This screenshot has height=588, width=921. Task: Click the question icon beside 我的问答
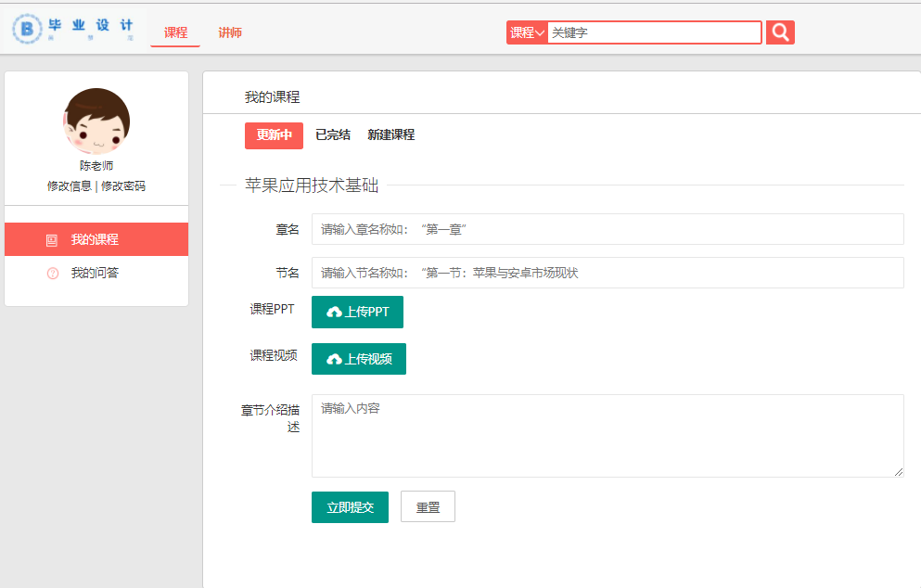[x=52, y=274]
